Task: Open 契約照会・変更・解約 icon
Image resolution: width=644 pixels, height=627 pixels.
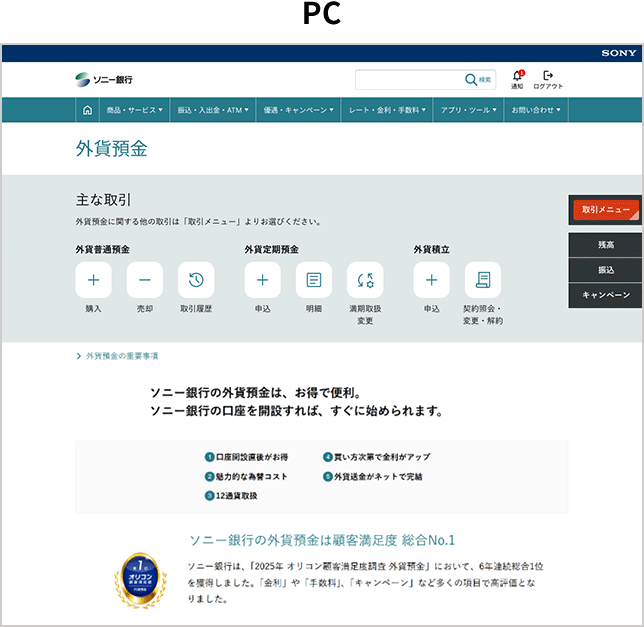Action: coord(483,280)
